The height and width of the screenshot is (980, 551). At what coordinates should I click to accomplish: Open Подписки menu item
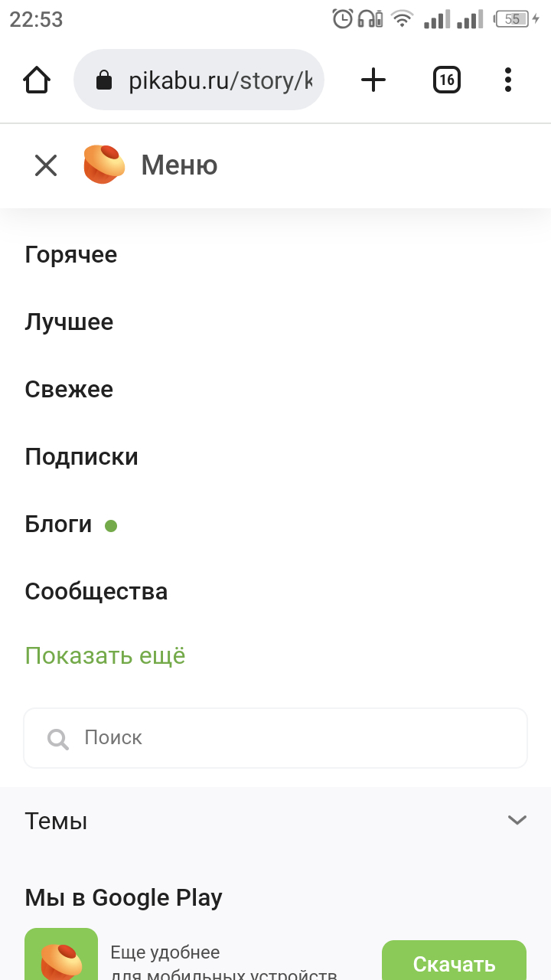[x=82, y=457]
